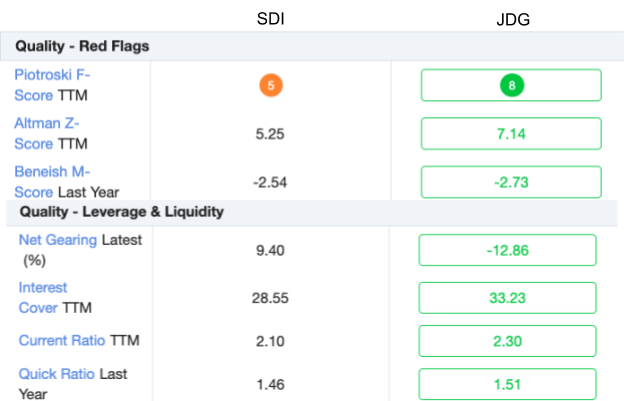Click the green Piotroski score 8 badge
This screenshot has width=624, height=401.
[512, 85]
